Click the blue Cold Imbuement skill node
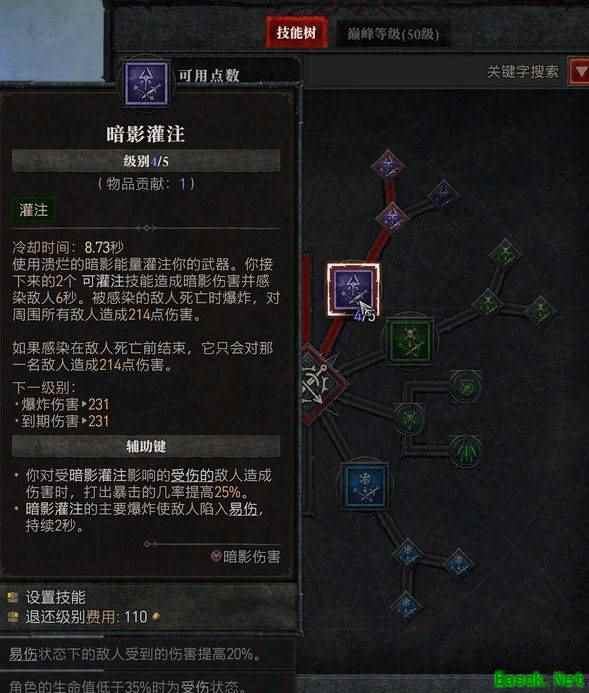 tap(365, 486)
